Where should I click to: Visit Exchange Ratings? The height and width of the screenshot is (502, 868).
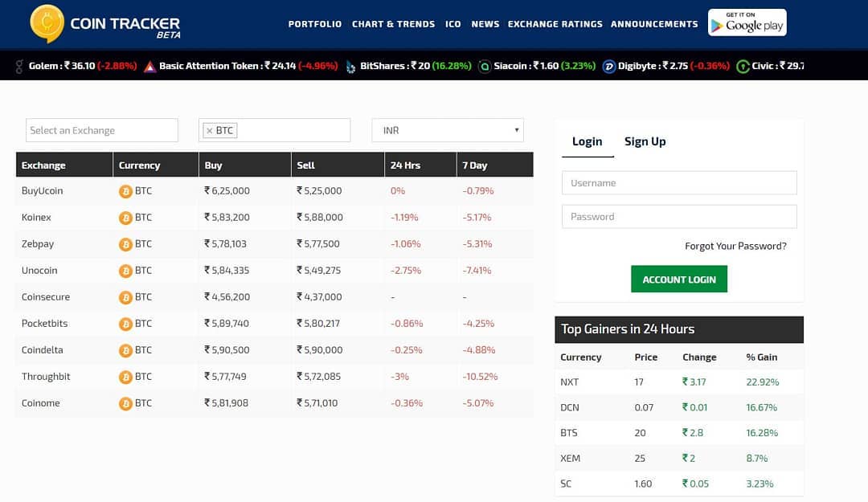(555, 24)
